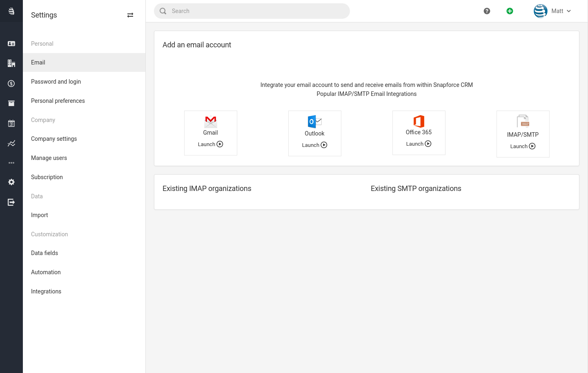
Task: Click the logout exit icon in sidebar
Action: coord(11,202)
